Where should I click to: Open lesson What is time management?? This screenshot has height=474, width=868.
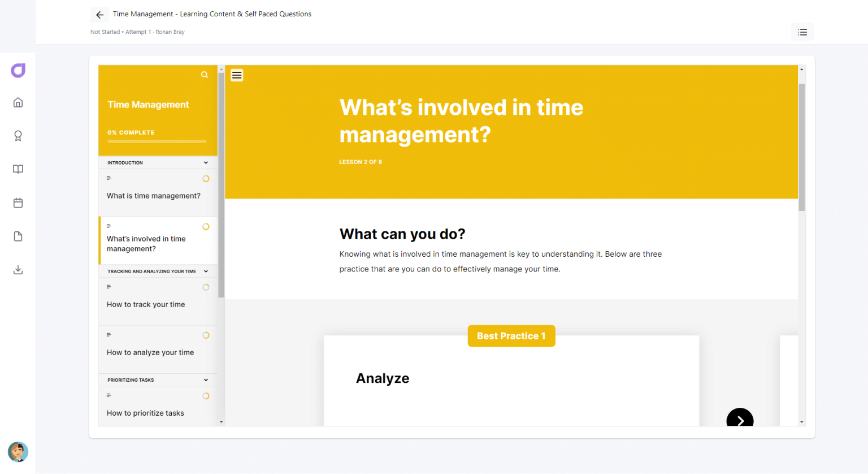click(x=158, y=193)
